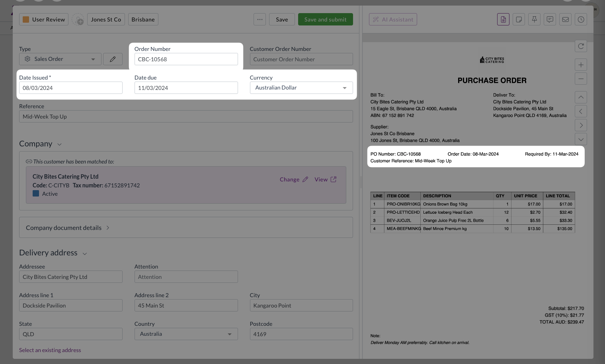Click the 'City Bites Catering Pty Ltd' matched name

65,176
